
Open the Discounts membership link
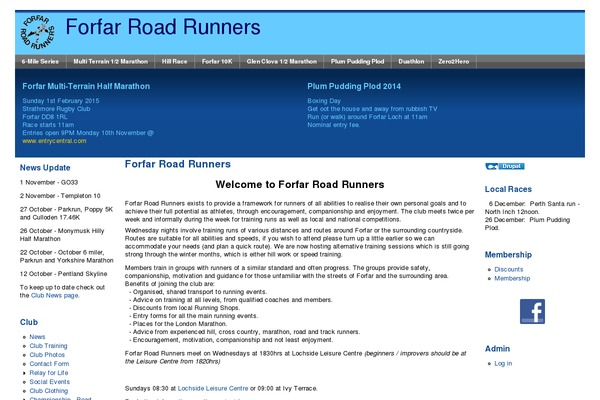[509, 269]
